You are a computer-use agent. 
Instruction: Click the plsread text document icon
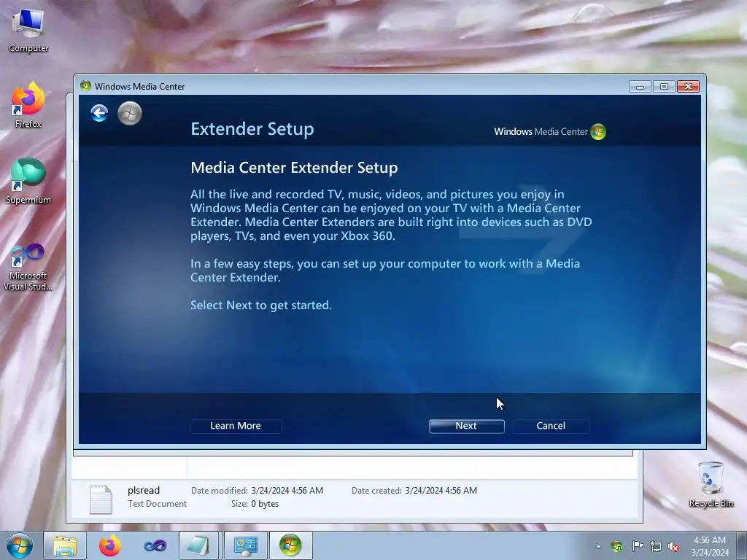(x=101, y=499)
